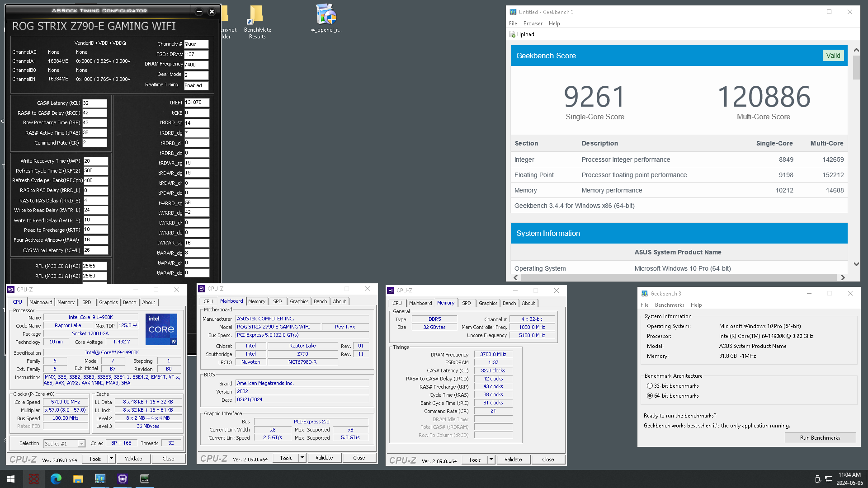This screenshot has width=868, height=488.
Task: Click the Memory performance row
Action: click(x=679, y=190)
